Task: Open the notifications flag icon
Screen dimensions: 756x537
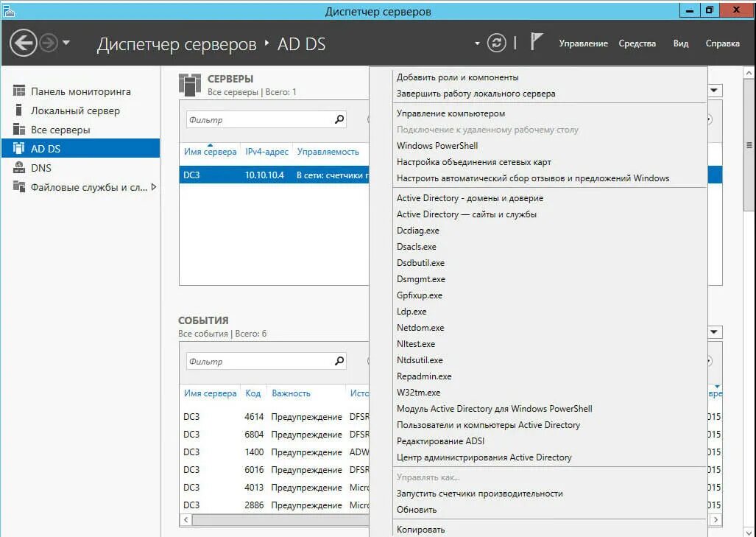Action: [x=536, y=41]
